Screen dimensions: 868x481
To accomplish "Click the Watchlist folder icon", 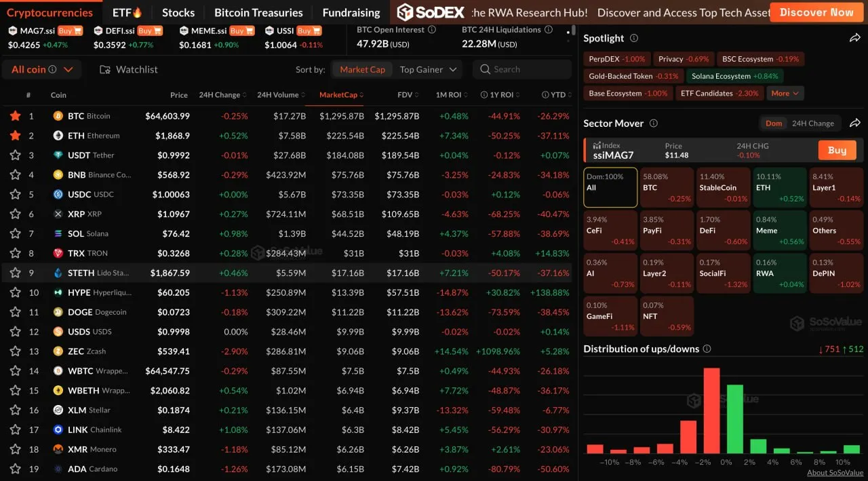I will [x=105, y=70].
